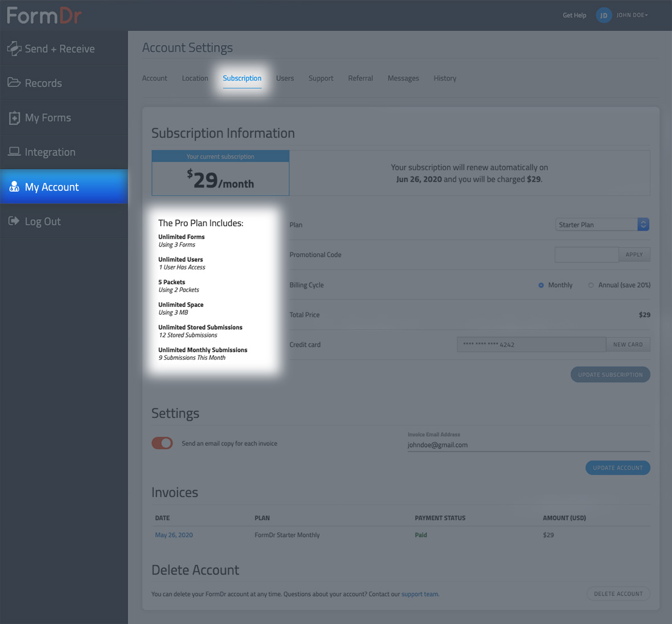Click '12 Stored Submissions' text
Screen dimensions: 672x624
188,335
